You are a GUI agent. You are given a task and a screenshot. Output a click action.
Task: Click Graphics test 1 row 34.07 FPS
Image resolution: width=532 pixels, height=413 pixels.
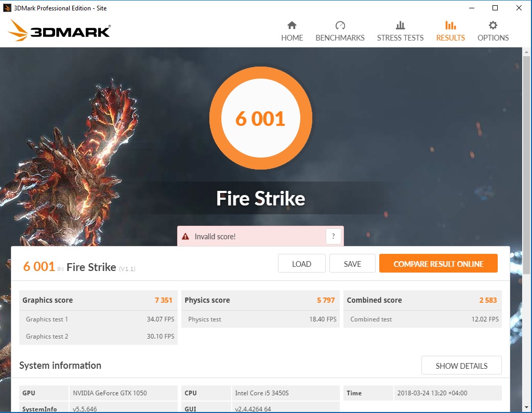click(x=98, y=319)
